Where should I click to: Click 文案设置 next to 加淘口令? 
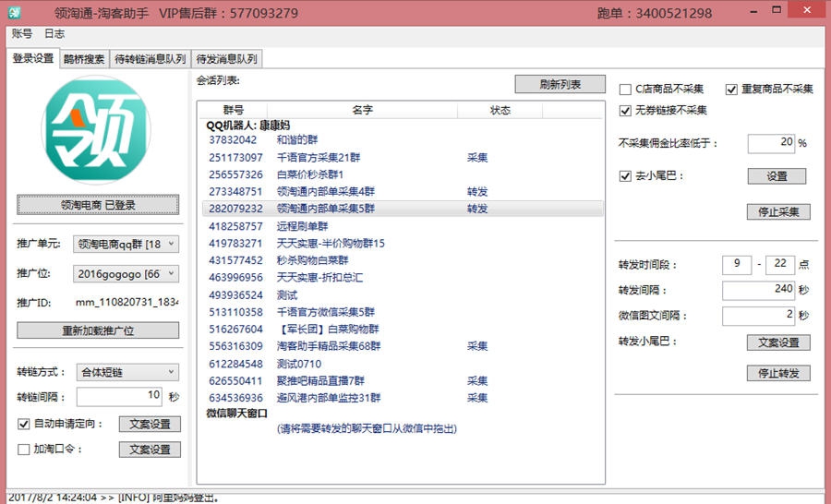150,450
